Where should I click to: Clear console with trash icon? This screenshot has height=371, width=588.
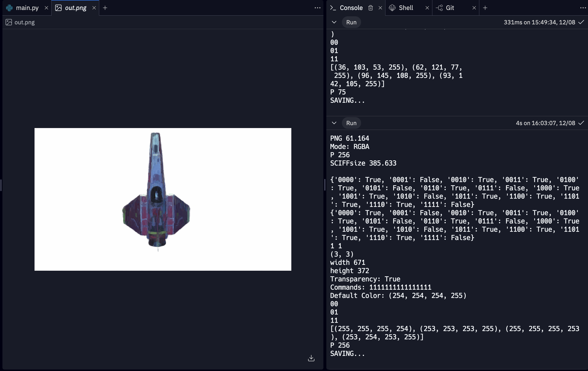point(370,8)
